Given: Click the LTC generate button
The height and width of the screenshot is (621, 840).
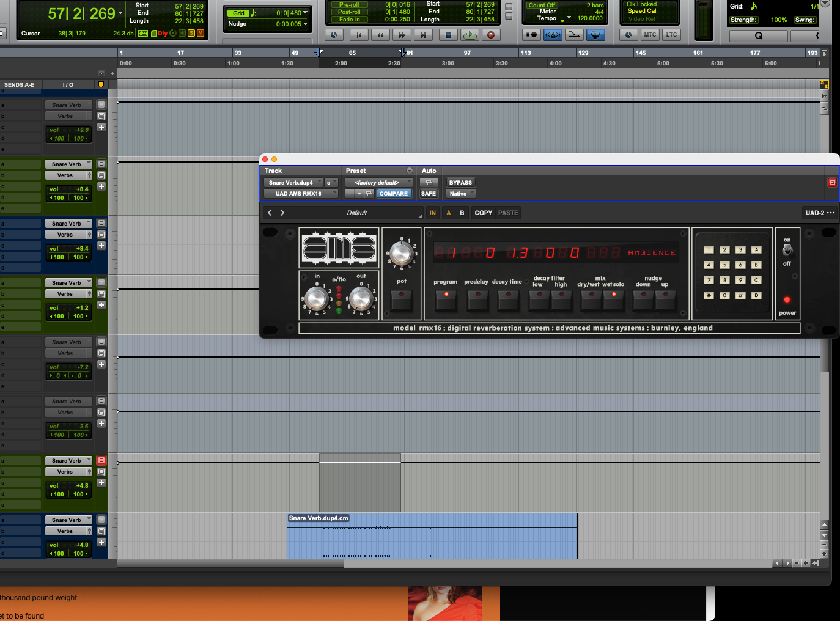Looking at the screenshot, I should (x=671, y=35).
